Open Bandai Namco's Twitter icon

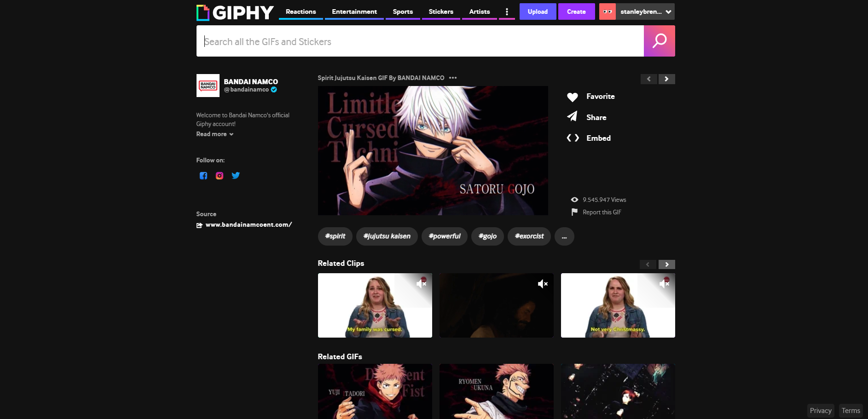pos(236,176)
